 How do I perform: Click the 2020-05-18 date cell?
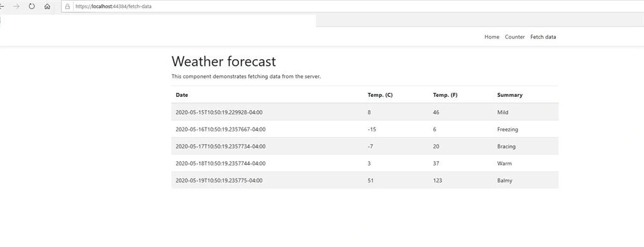221,163
